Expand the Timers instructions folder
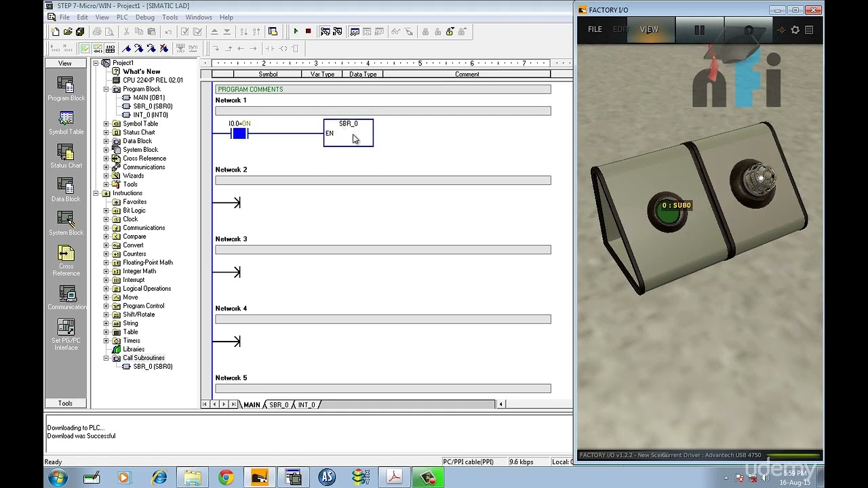868x488 pixels. (x=106, y=340)
